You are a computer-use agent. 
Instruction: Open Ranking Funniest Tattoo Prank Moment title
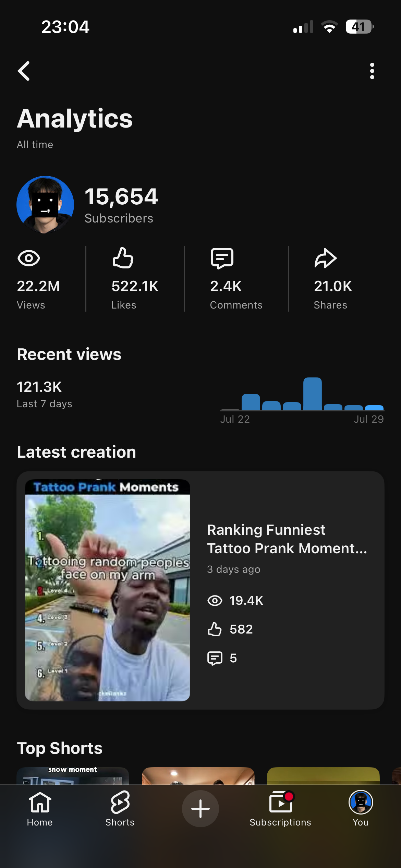coord(287,539)
